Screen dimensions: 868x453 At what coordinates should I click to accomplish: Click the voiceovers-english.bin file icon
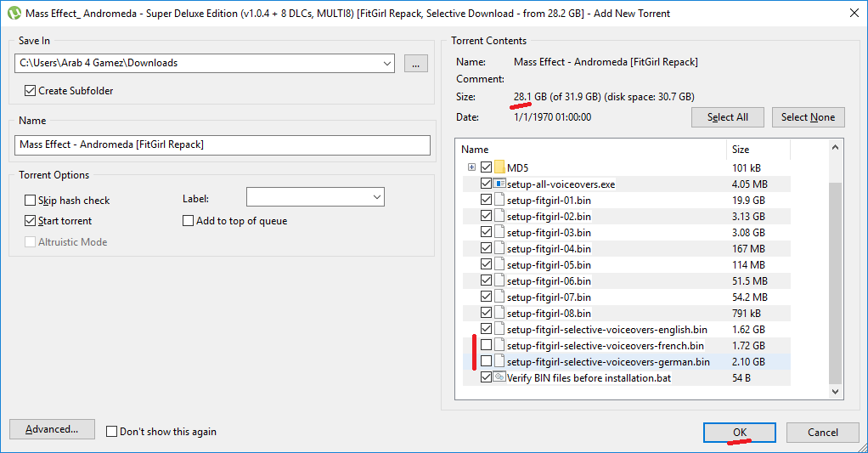coord(499,329)
